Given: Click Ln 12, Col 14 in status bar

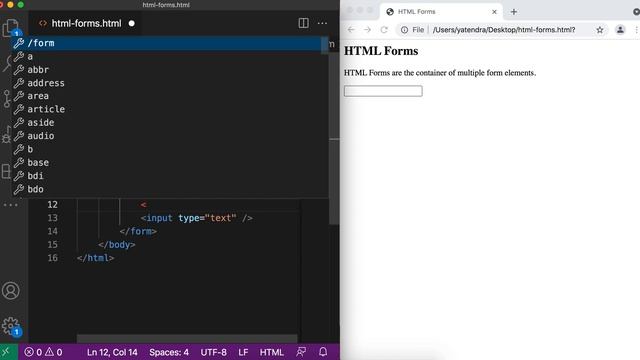Looking at the screenshot, I should coord(112,352).
